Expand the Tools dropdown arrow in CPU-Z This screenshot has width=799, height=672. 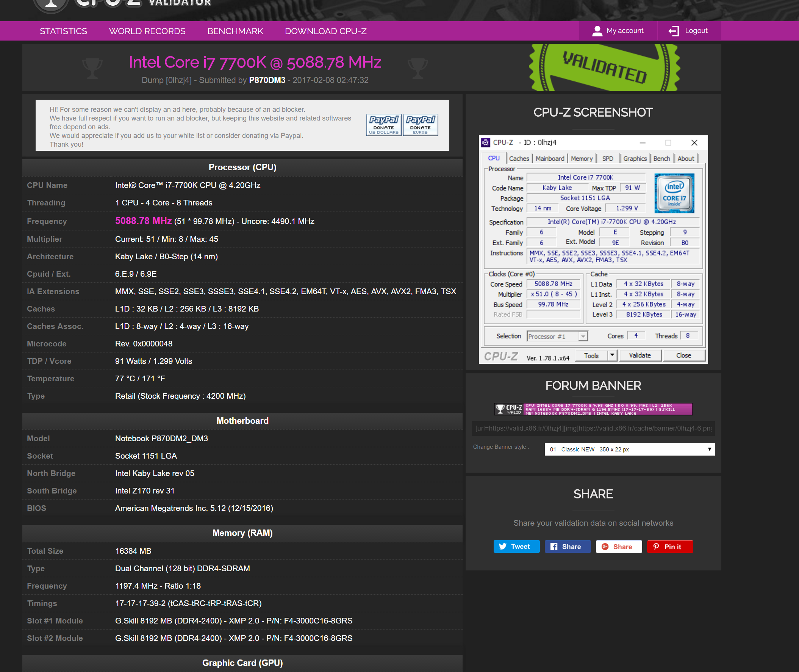click(x=611, y=355)
